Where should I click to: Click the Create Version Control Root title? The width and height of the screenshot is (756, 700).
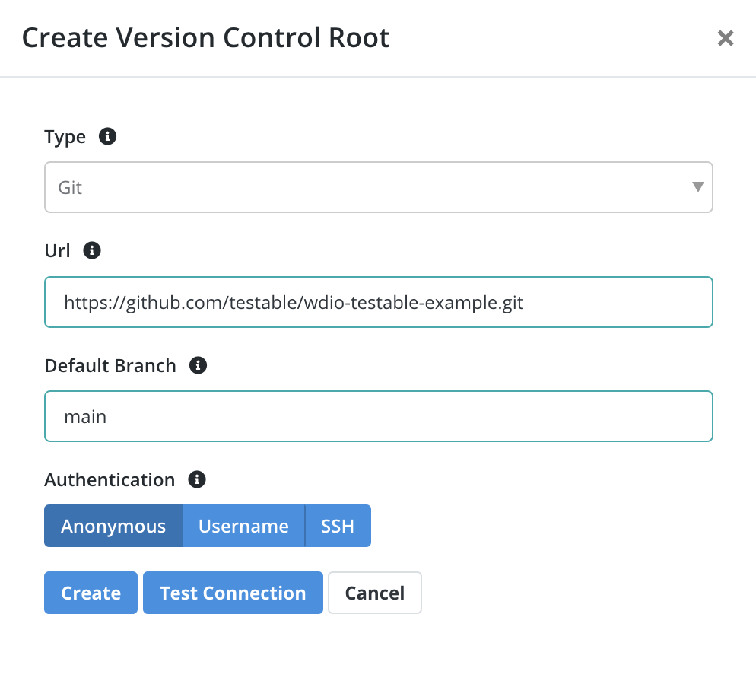click(x=206, y=37)
